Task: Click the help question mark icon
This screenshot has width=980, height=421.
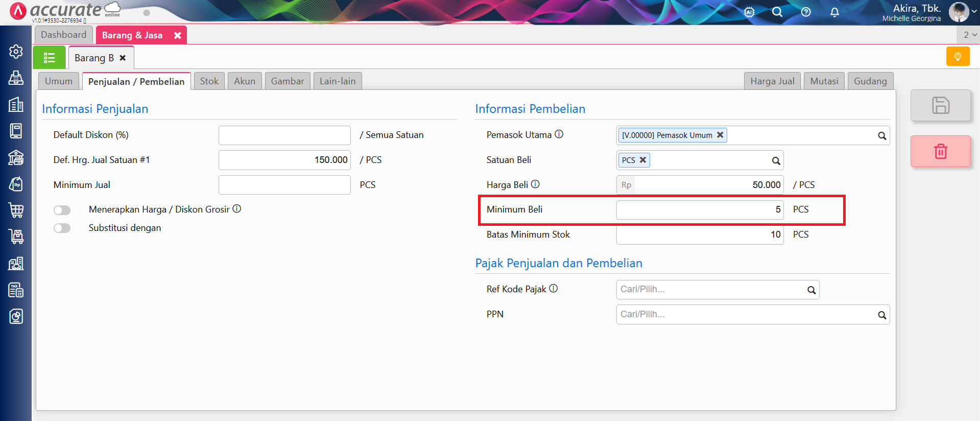Action: click(806, 12)
